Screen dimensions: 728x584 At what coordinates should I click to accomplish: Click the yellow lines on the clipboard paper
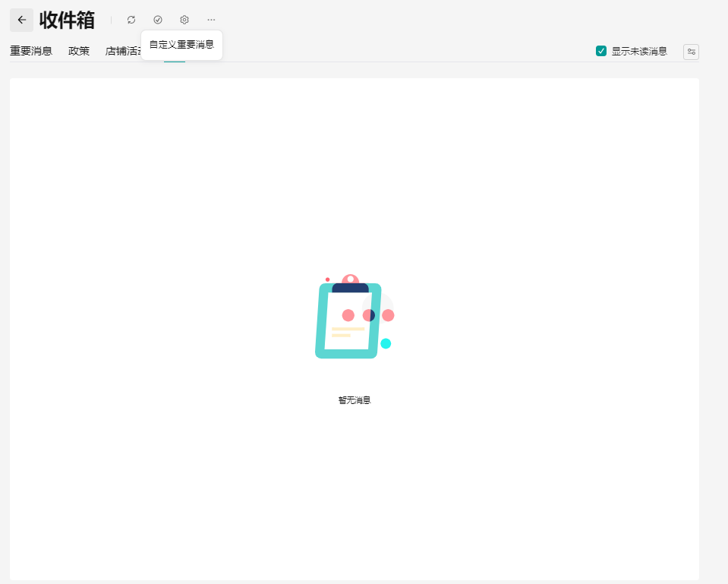346,332
